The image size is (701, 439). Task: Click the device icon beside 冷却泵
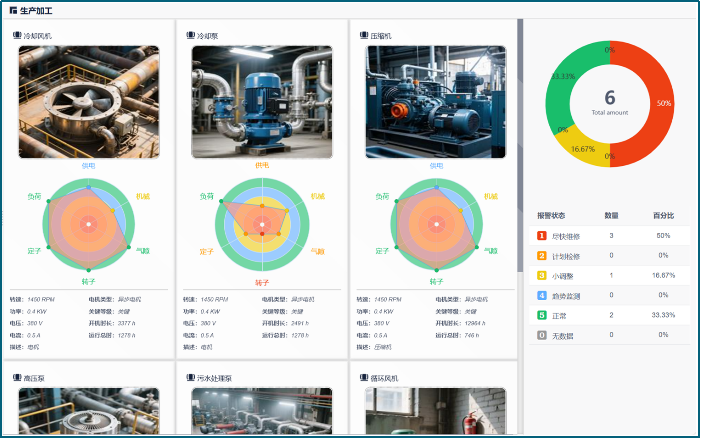[190, 35]
